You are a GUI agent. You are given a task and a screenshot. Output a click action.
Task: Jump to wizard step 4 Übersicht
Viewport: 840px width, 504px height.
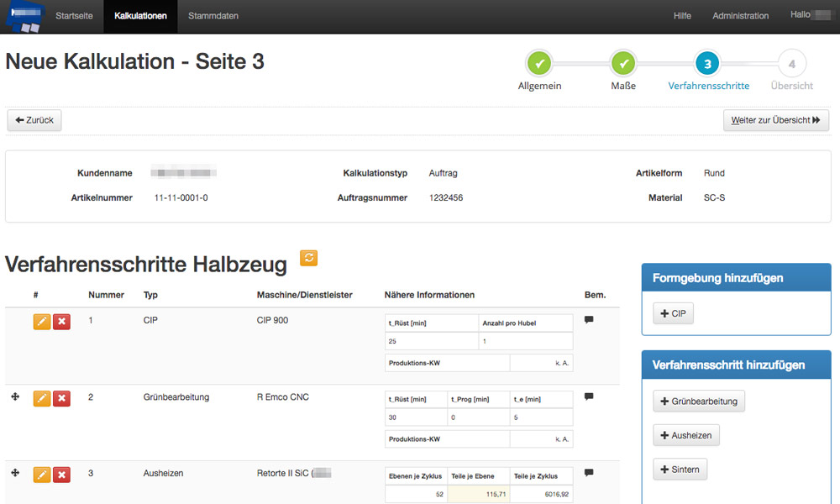[x=791, y=64]
